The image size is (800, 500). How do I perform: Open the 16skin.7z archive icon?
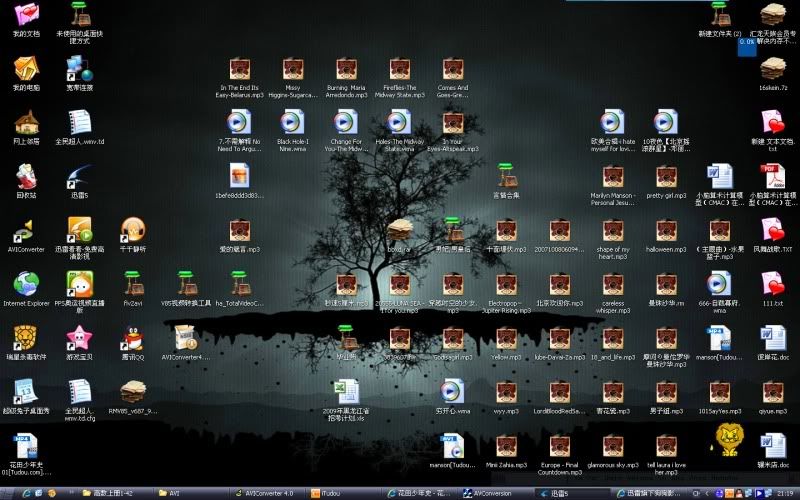tap(773, 68)
